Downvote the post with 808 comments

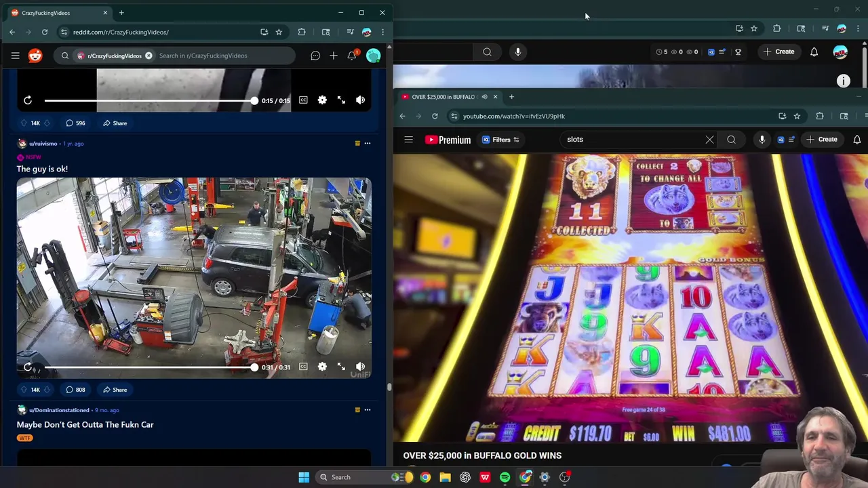pyautogui.click(x=47, y=390)
